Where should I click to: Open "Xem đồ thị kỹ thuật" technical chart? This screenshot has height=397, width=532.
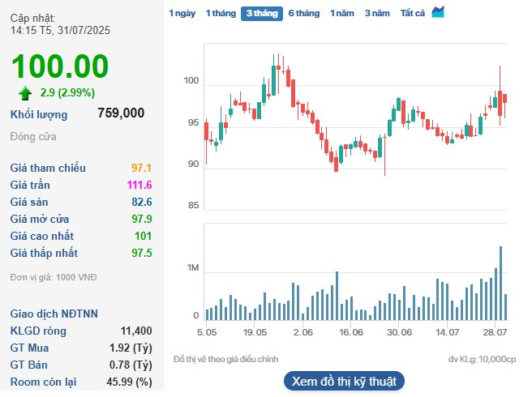pos(344,381)
